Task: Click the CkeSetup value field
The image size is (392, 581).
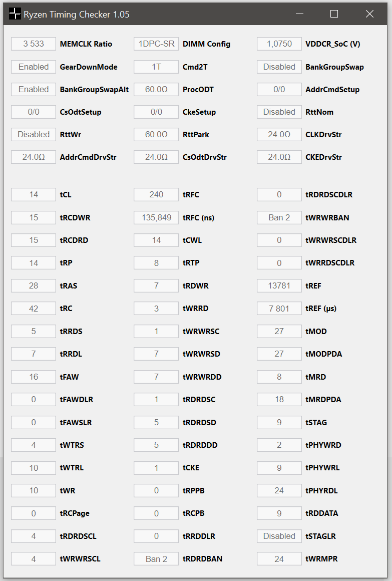Action: click(156, 112)
